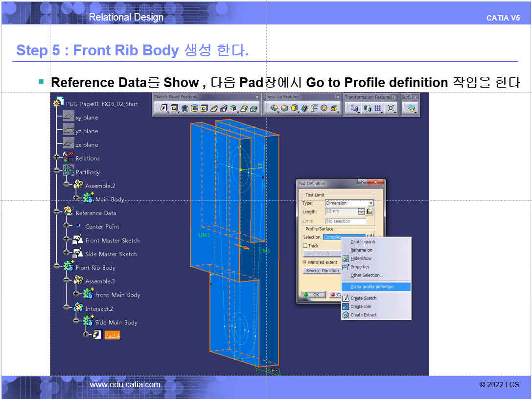Click the Length spinner arrows

(361, 212)
